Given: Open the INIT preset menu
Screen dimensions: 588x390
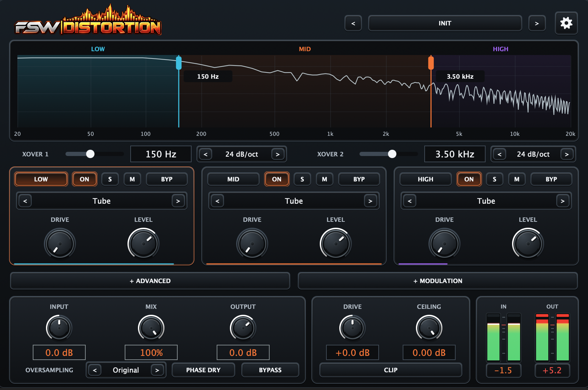Looking at the screenshot, I should pyautogui.click(x=445, y=23).
